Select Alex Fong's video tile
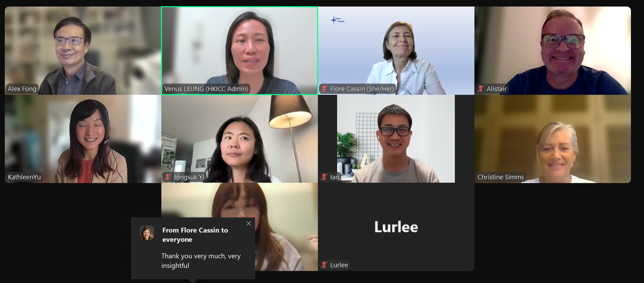The image size is (644, 283). [x=83, y=50]
